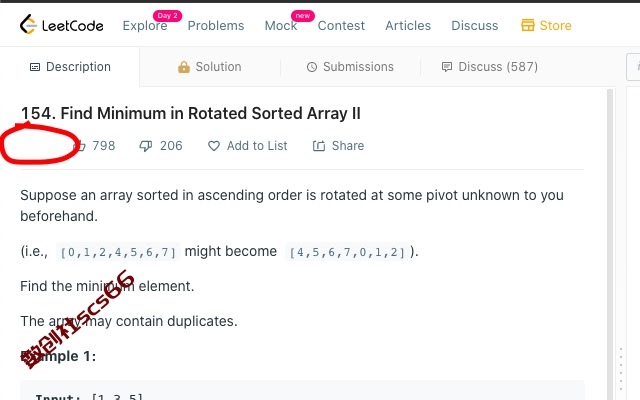Open the Articles navigation link

coord(408,26)
